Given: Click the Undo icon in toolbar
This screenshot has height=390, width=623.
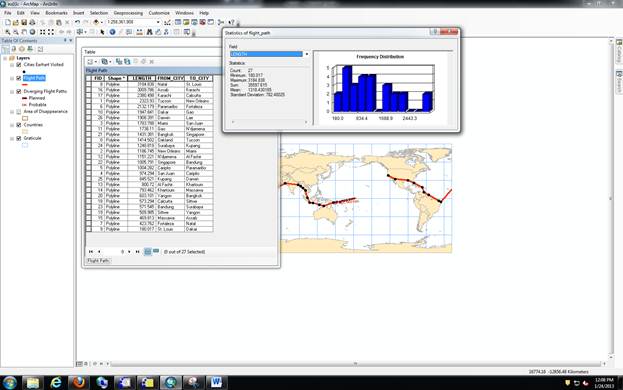Looking at the screenshot, I should click(77, 22).
